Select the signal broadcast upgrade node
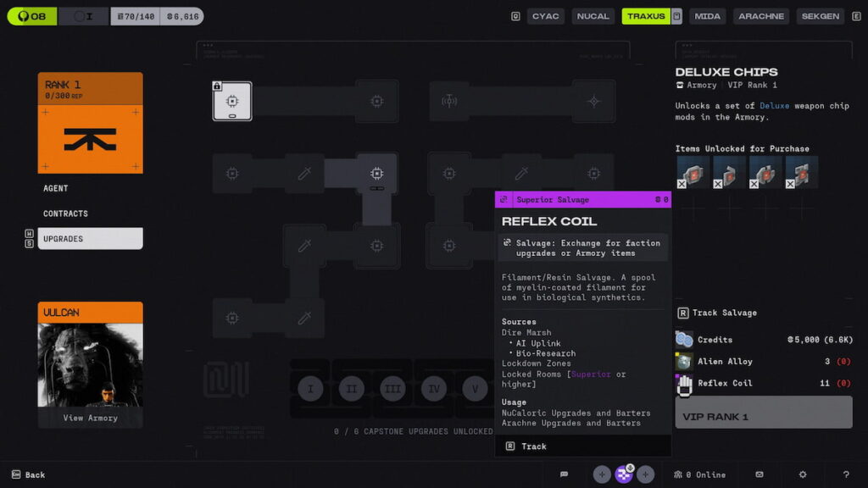 [x=449, y=101]
